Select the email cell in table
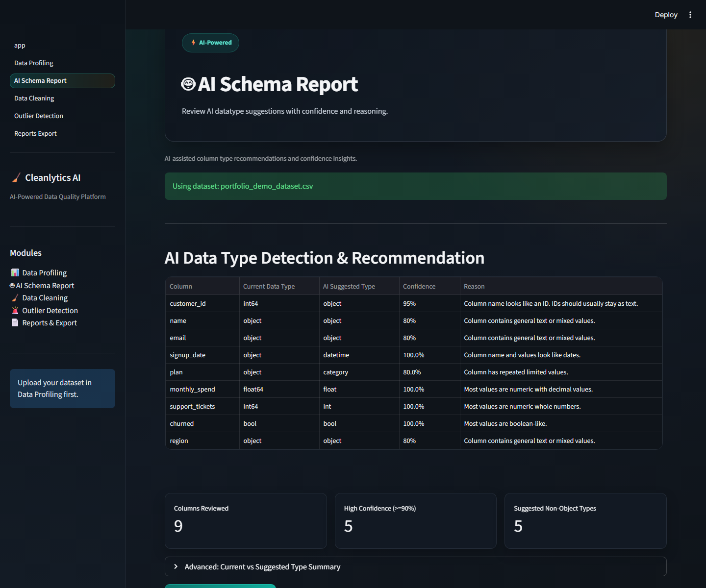The height and width of the screenshot is (588, 706). [x=202, y=338]
